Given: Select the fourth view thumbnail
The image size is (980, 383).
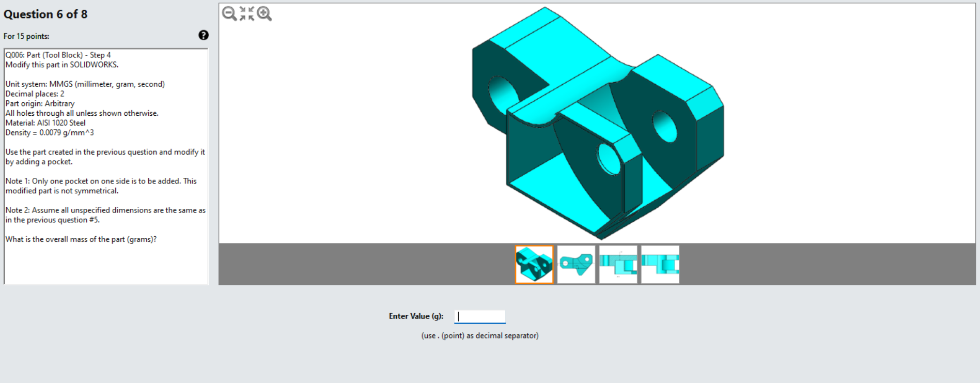Looking at the screenshot, I should 660,265.
